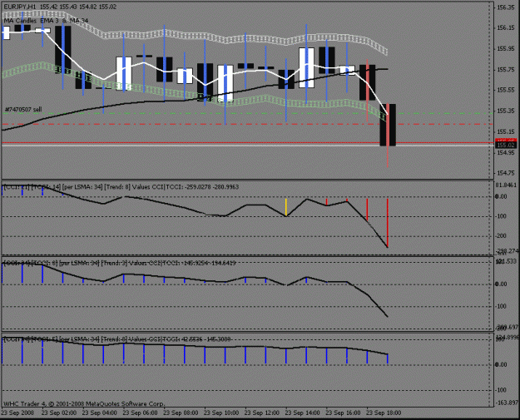Click the CCI: 21 TCCI: 14 indicator label
The height and width of the screenshot is (420, 520).
click(121, 187)
